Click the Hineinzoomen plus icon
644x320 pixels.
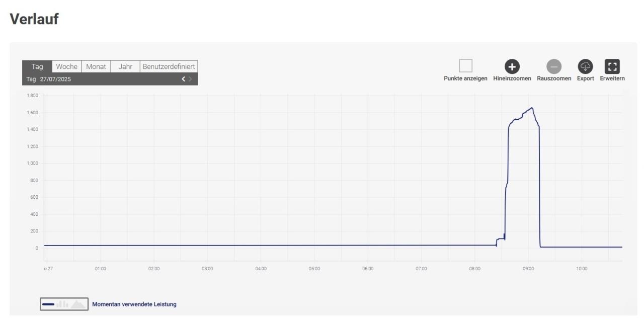[512, 66]
